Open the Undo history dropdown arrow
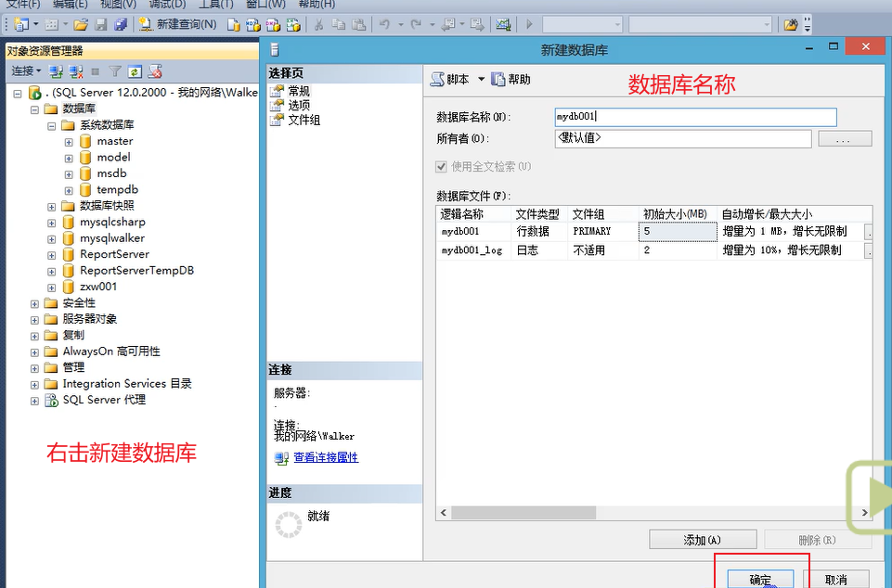 pos(401,24)
